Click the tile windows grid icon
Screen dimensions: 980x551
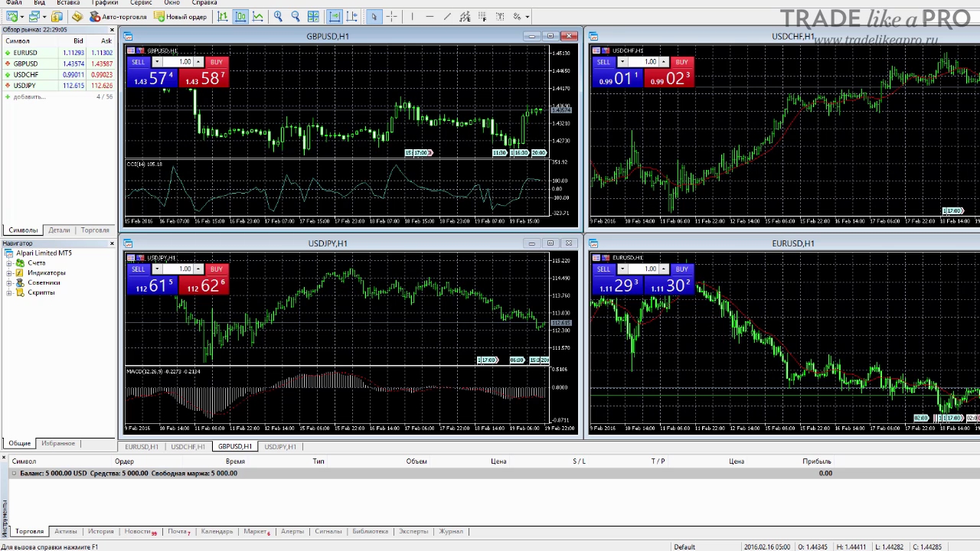tap(313, 16)
